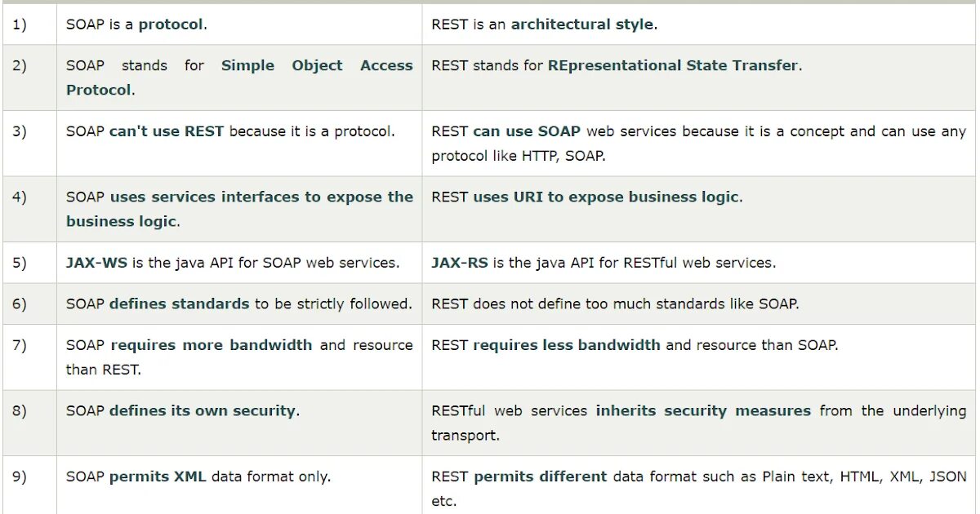This screenshot has height=514, width=980.
Task: Click 'permits different' bold text in row 9
Action: click(x=541, y=476)
